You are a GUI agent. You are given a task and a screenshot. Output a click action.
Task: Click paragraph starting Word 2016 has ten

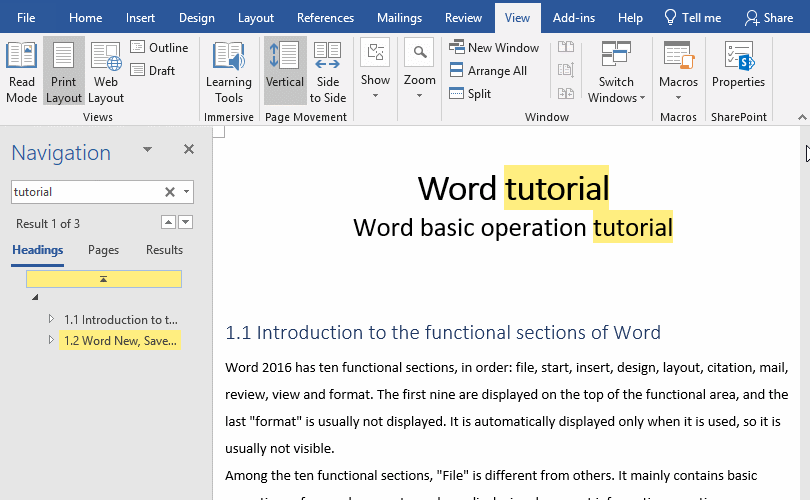click(x=507, y=408)
